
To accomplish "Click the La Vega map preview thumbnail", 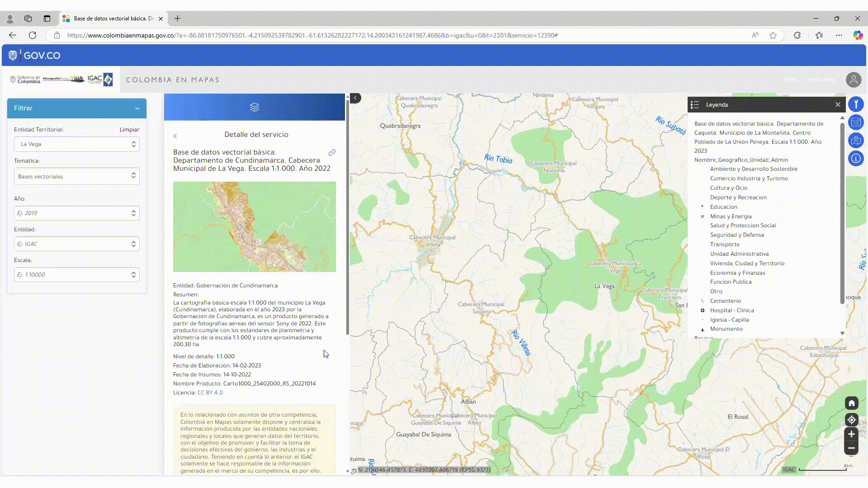I will 255,227.
